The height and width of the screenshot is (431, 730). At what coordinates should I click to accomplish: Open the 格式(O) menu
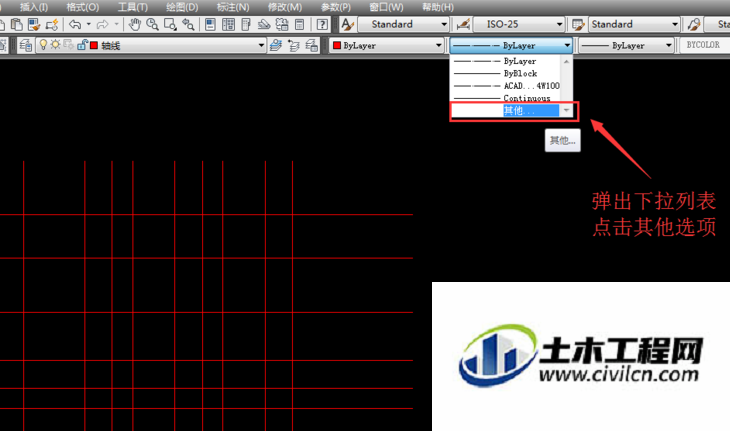tap(82, 7)
